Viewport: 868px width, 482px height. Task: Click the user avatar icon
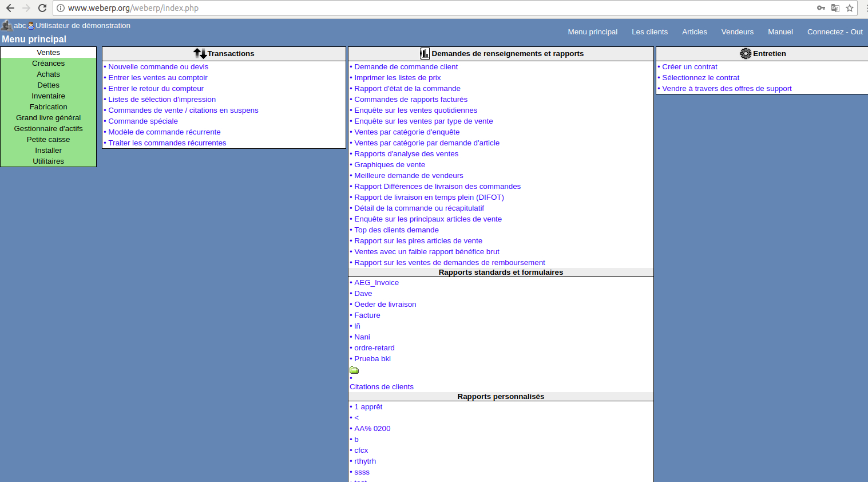31,25
